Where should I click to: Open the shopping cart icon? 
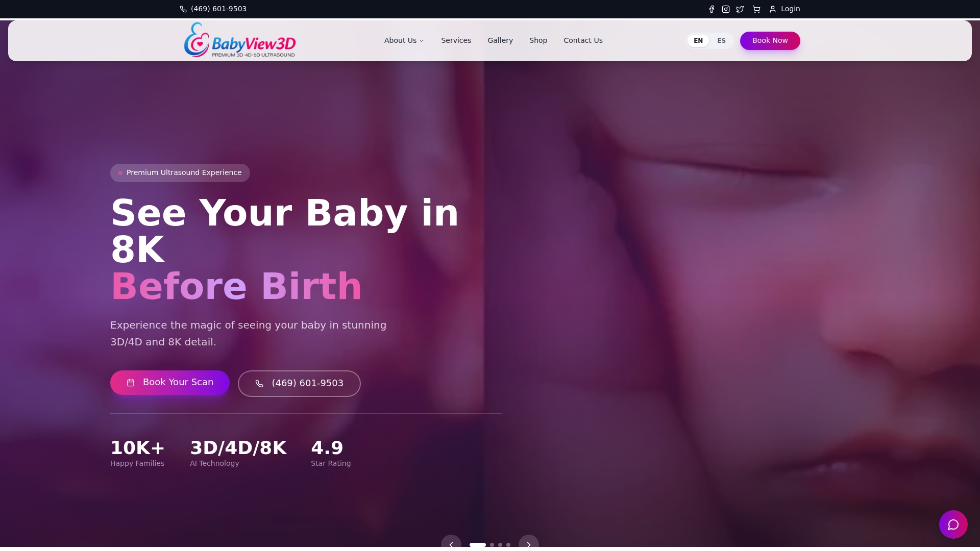[x=756, y=9]
